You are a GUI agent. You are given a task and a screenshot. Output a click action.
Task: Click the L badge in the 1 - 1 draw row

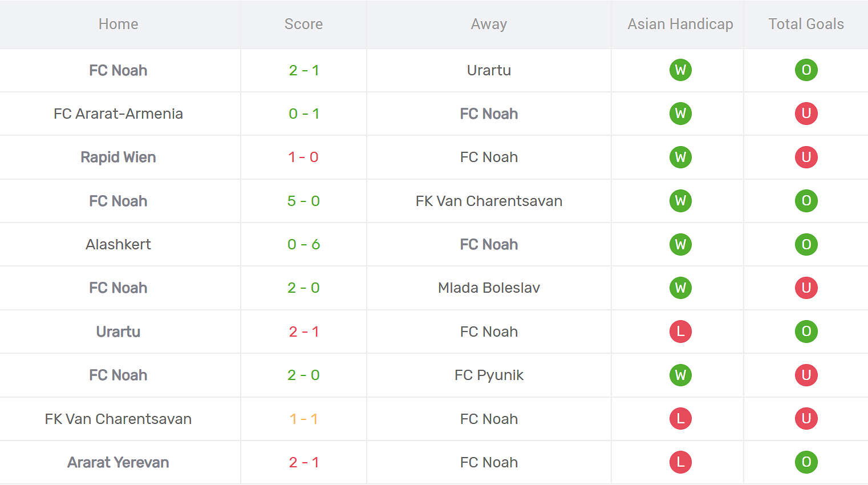tap(680, 419)
